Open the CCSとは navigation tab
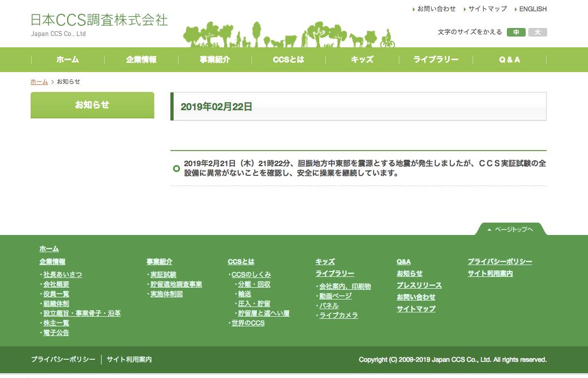 (x=289, y=60)
